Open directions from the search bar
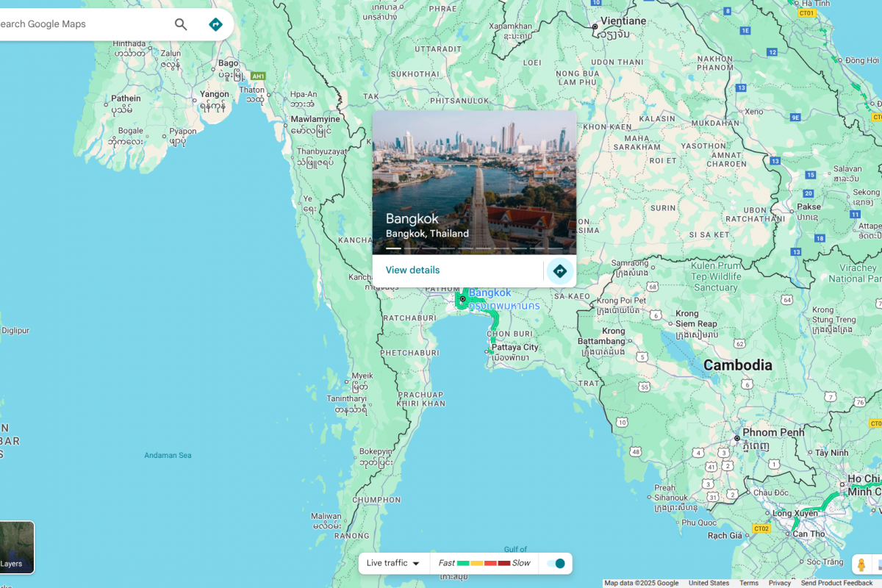Image resolution: width=882 pixels, height=588 pixels. [x=215, y=24]
